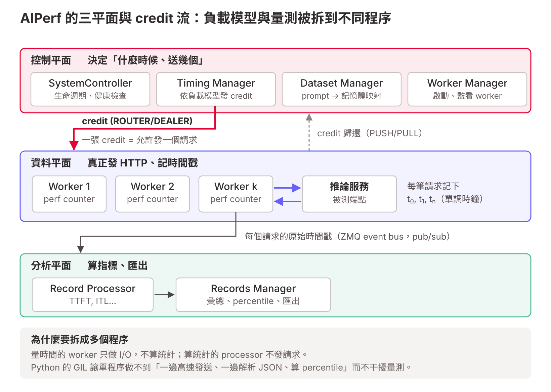Click the 資料平面 heading

51,163
